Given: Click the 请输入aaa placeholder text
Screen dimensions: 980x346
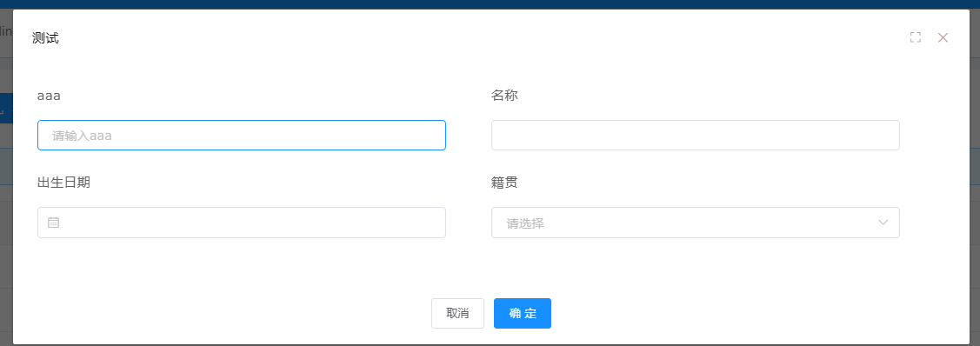Looking at the screenshot, I should [x=82, y=136].
